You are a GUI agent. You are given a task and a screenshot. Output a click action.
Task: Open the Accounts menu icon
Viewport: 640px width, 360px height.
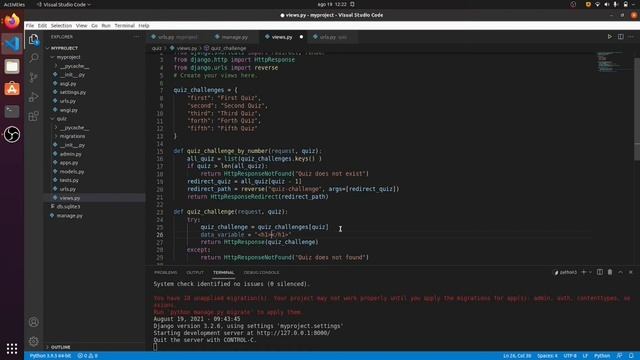pos(34,322)
